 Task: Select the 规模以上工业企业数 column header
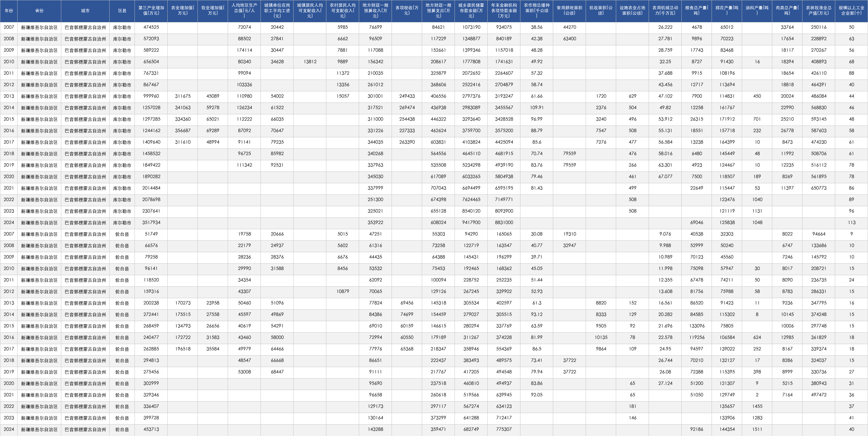click(x=852, y=11)
